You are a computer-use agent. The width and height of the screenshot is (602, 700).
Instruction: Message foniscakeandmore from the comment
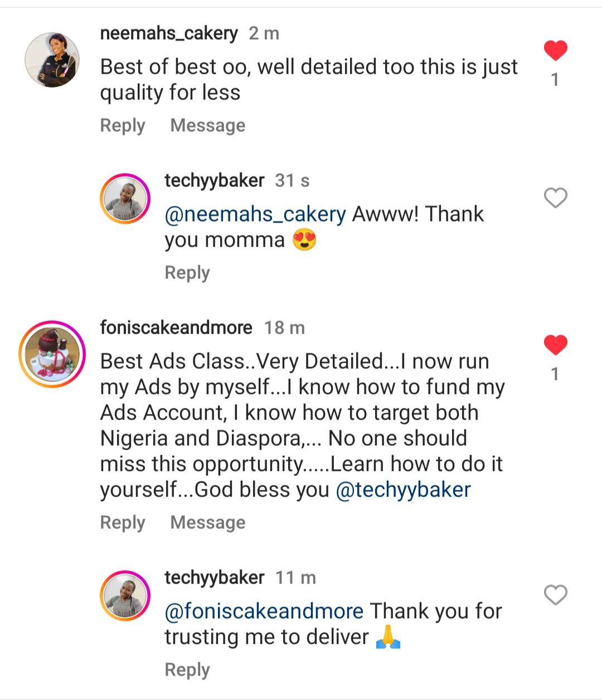207,523
